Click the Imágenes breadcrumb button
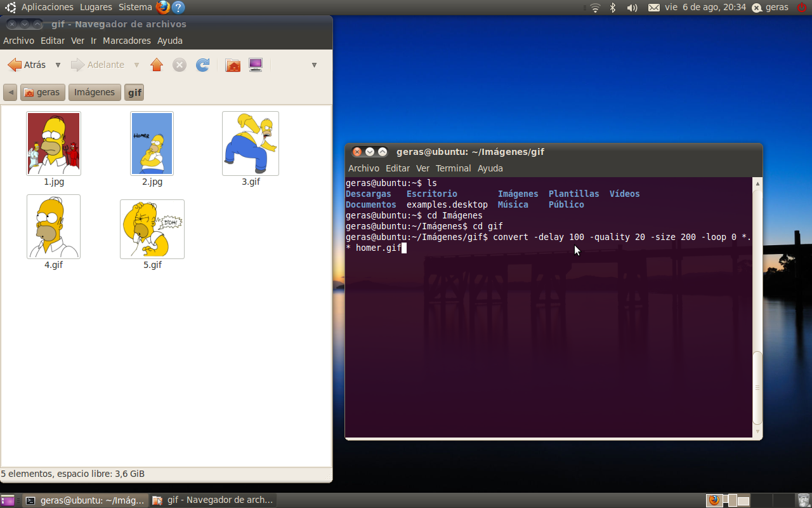 pos(94,92)
